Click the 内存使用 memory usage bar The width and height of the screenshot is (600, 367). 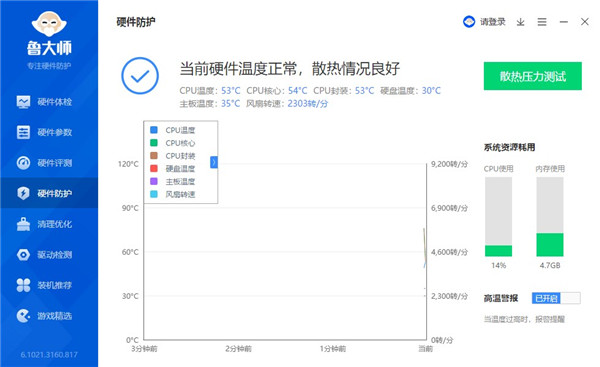[x=550, y=217]
